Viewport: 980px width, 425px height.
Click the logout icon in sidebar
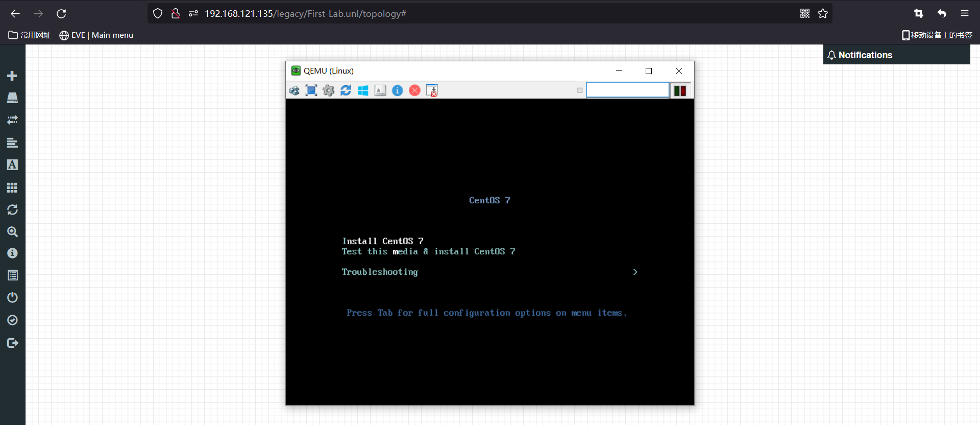(12, 343)
